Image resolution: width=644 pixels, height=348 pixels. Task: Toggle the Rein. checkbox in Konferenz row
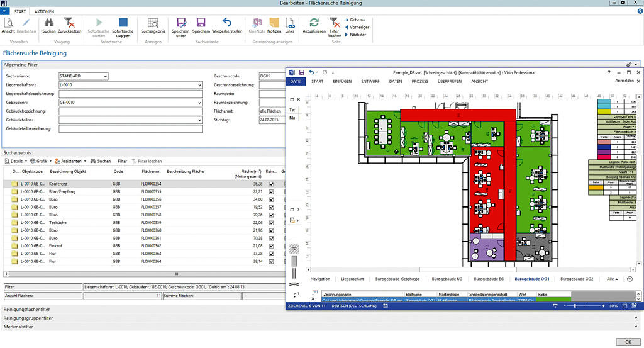click(x=271, y=184)
